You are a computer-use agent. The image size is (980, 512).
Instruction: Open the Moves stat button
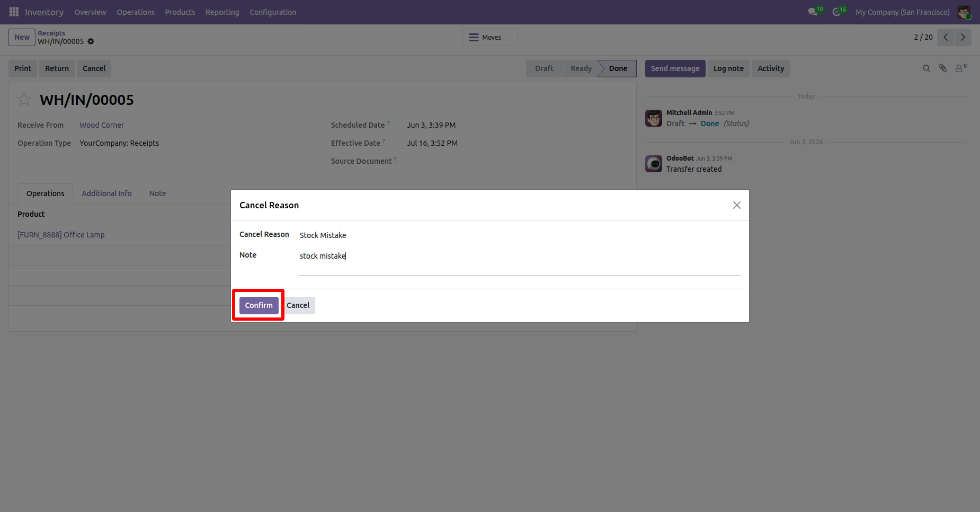pyautogui.click(x=490, y=37)
